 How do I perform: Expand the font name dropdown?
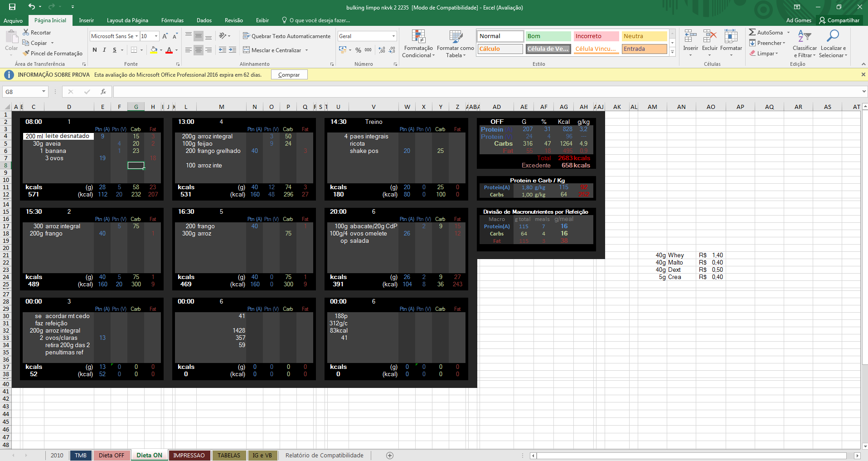[x=136, y=36]
